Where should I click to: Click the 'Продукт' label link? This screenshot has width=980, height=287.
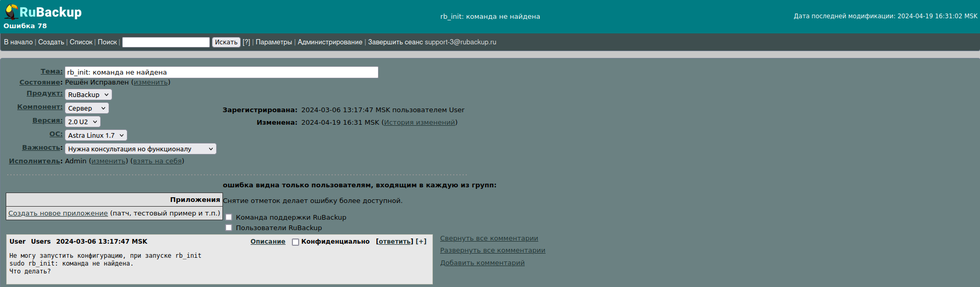pos(44,93)
